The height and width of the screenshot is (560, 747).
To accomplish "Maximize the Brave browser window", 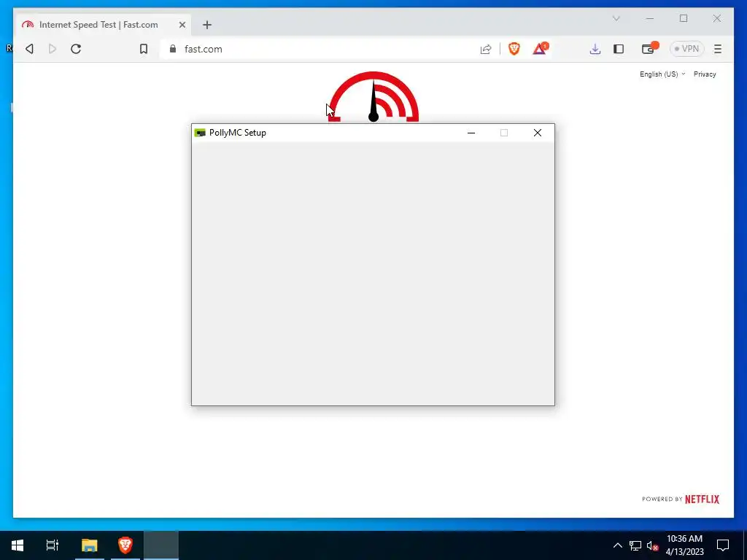I will pyautogui.click(x=684, y=18).
